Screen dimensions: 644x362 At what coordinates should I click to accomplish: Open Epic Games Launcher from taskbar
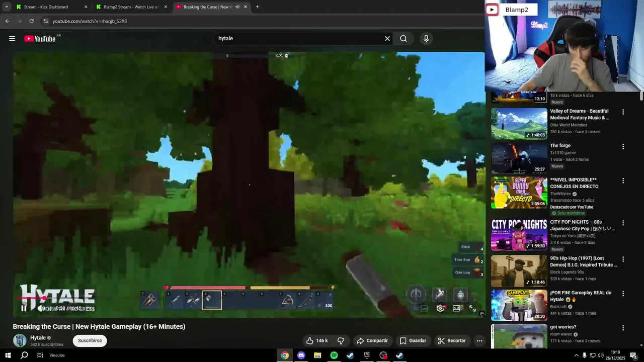367,355
